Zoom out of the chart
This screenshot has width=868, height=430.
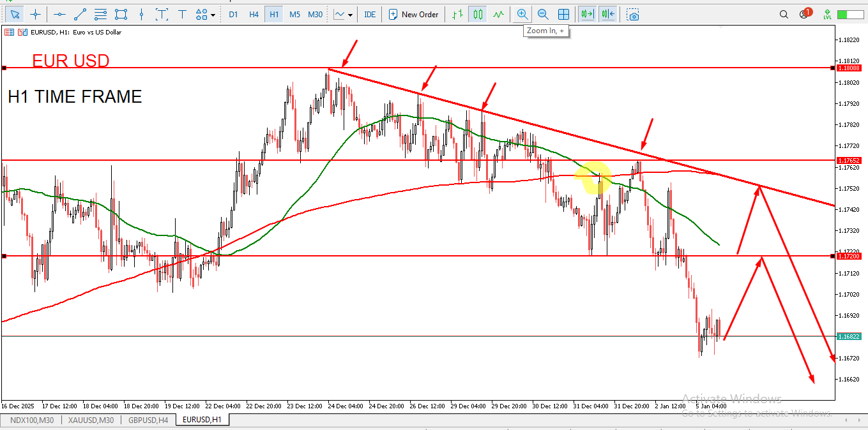coord(543,14)
